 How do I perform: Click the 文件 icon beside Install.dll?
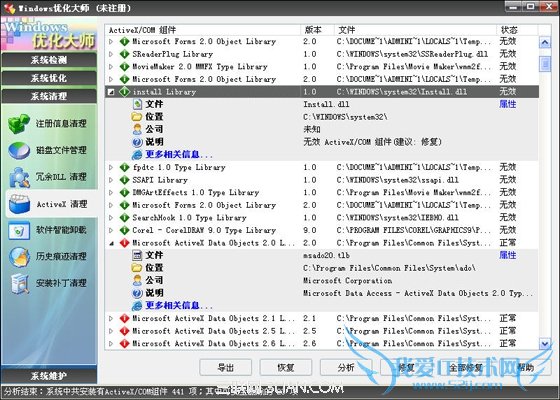tap(137, 104)
